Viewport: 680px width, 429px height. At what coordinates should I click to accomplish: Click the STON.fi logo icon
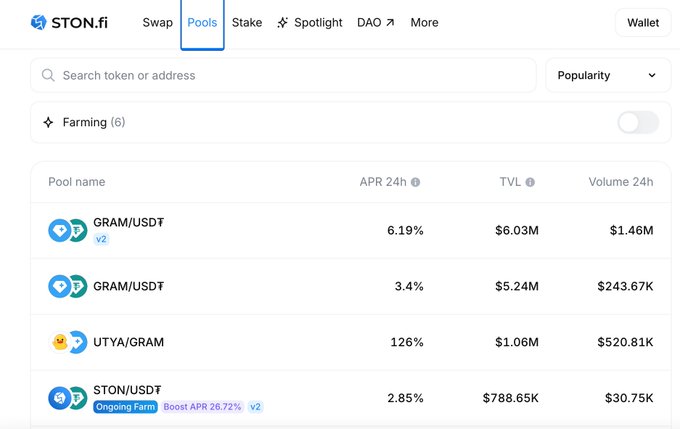(x=39, y=22)
